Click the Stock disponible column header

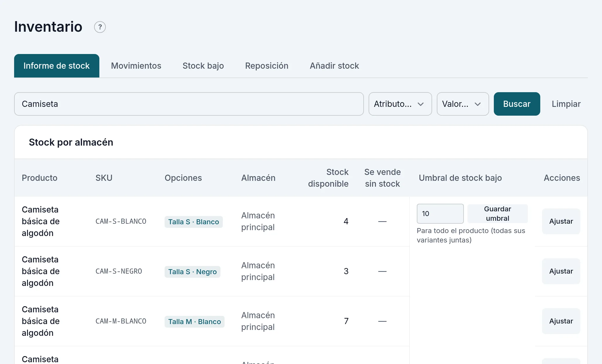click(328, 178)
